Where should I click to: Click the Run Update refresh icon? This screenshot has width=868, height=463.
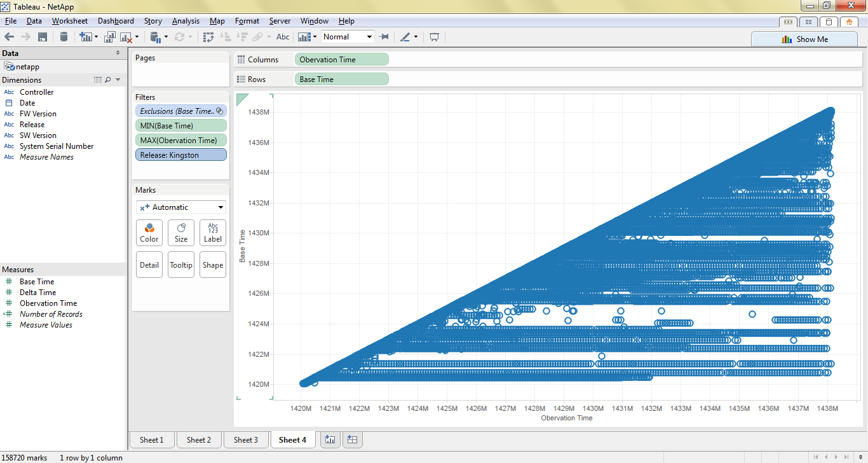180,37
